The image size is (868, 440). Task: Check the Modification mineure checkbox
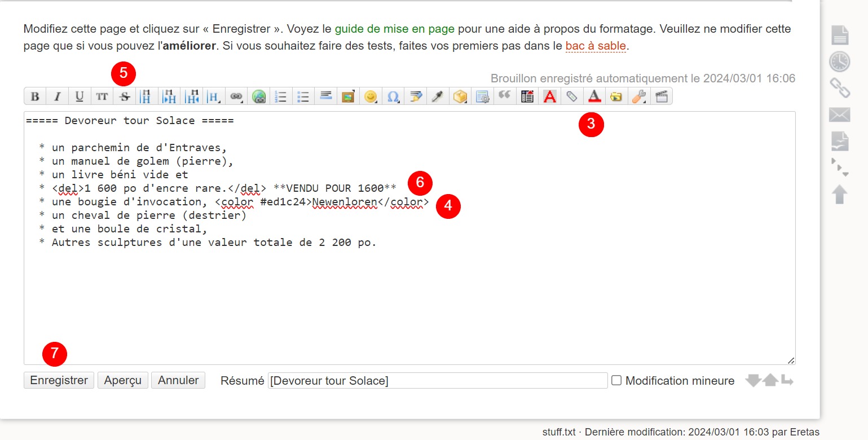pos(616,381)
